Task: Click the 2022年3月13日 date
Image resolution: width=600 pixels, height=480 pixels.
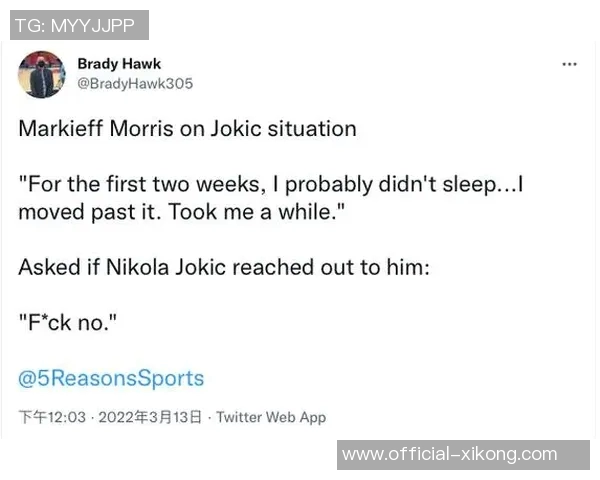Action: click(156, 417)
